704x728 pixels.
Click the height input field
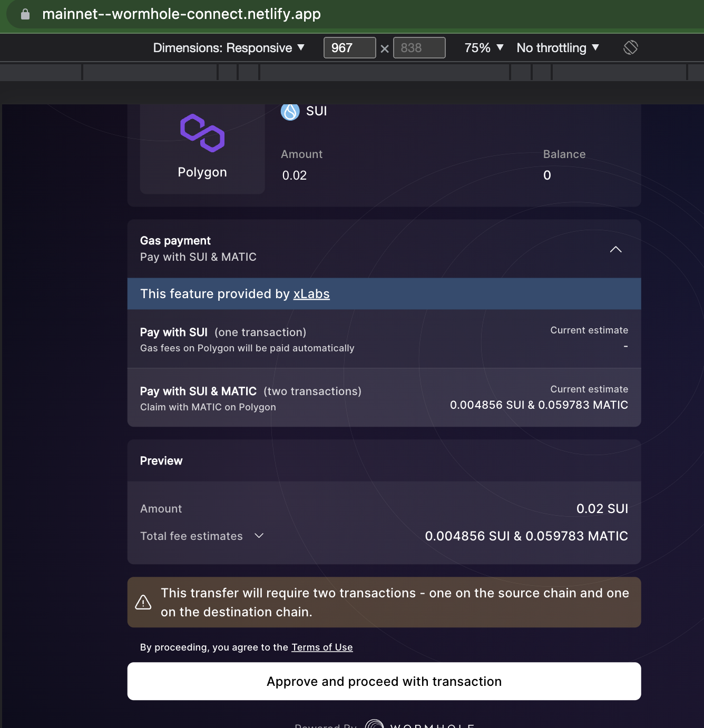[x=419, y=47]
